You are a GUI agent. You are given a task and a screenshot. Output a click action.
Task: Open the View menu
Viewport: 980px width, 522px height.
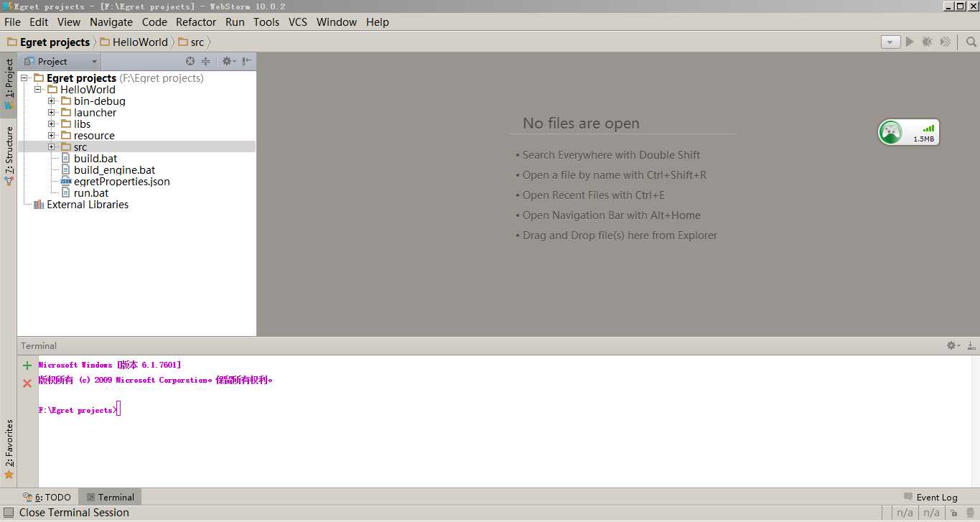69,22
